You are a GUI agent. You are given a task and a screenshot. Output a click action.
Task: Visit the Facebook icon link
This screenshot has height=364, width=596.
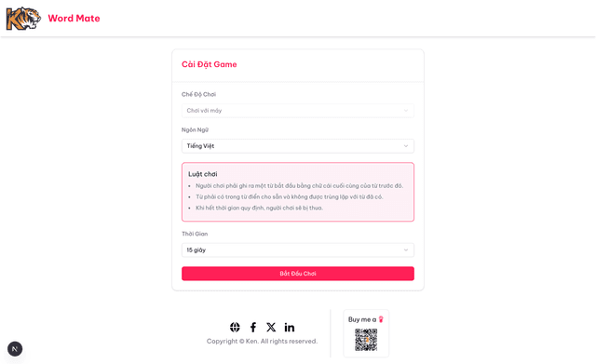(x=253, y=327)
